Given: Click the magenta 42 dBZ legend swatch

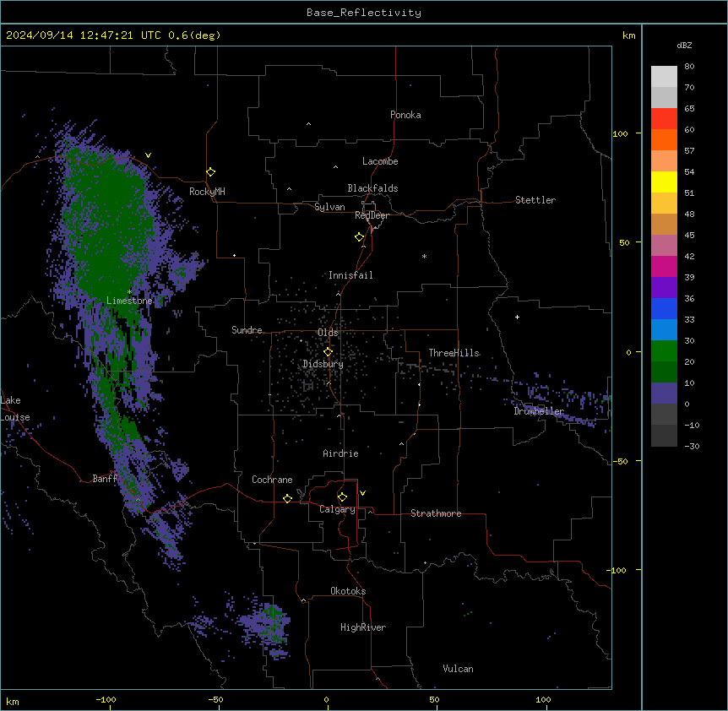Looking at the screenshot, I should 664,266.
